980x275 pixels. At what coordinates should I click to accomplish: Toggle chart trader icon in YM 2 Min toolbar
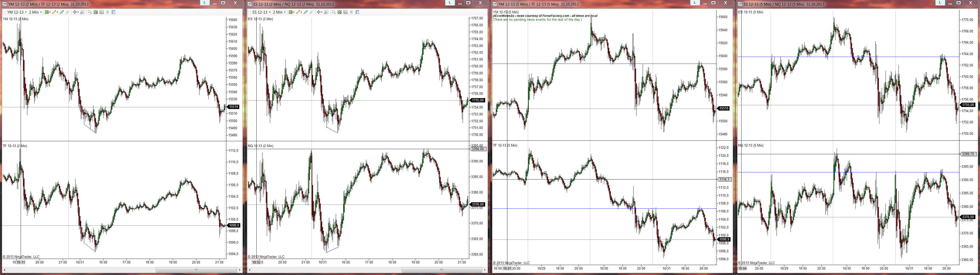[89, 12]
